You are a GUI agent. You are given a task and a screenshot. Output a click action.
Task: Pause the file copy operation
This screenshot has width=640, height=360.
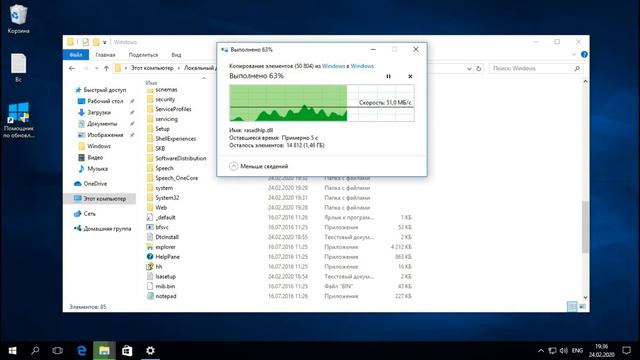(388, 76)
